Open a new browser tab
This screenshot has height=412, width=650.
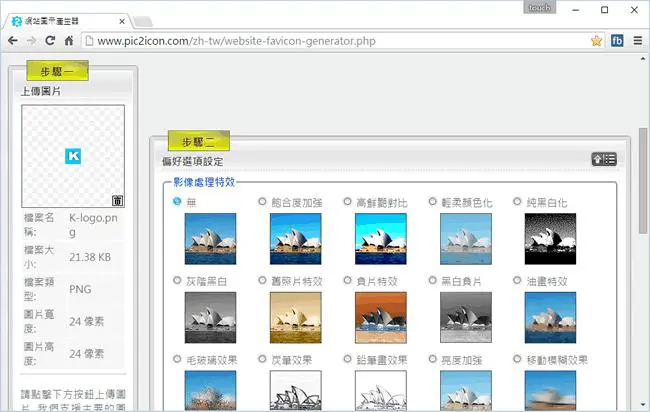143,21
